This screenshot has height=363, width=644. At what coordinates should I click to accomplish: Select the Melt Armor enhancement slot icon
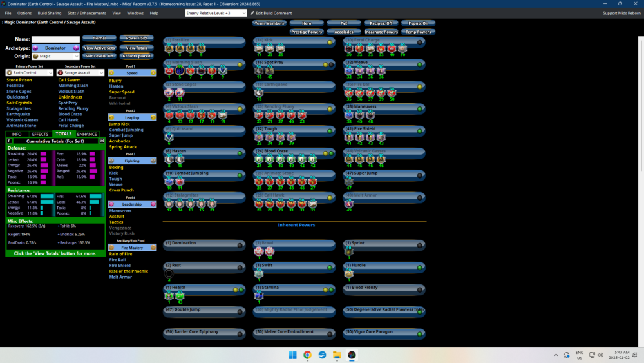[348, 204]
